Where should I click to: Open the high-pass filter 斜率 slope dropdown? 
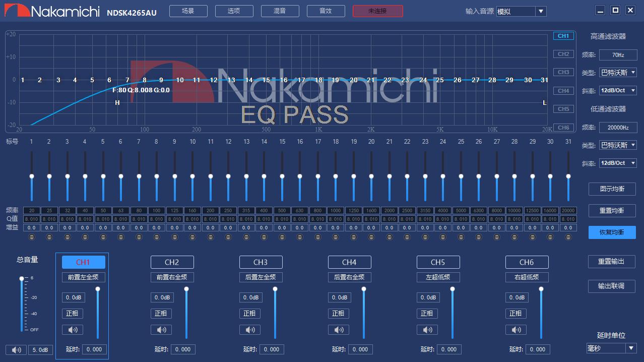pyautogui.click(x=618, y=91)
